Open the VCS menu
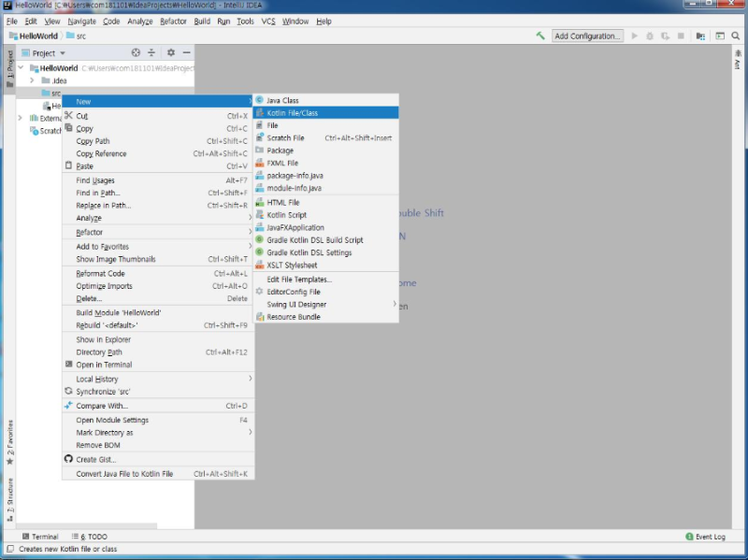Viewport: 748px width, 560px height. click(x=268, y=21)
